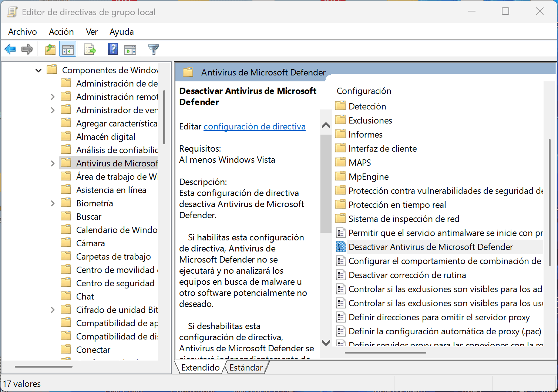This screenshot has width=558, height=392.
Task: Navigate back using the back arrow icon
Action: (x=10, y=49)
